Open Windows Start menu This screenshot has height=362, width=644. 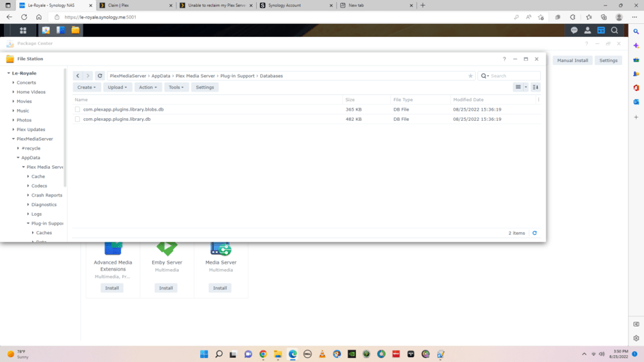pos(204,354)
